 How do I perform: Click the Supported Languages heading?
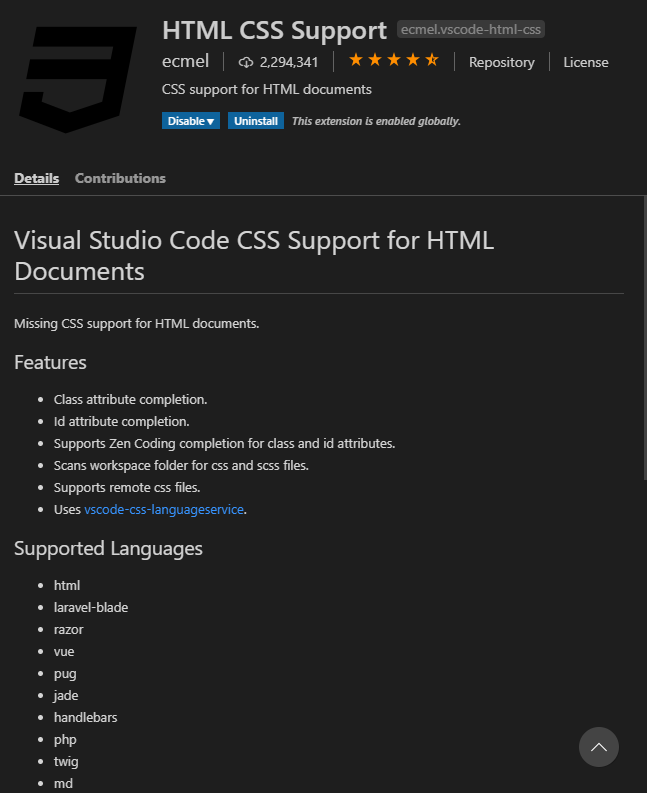(x=108, y=549)
